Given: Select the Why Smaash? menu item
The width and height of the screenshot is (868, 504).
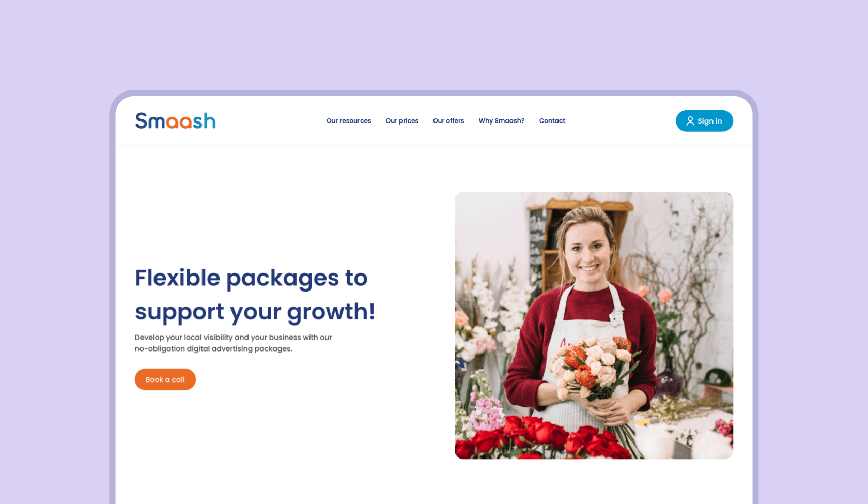Looking at the screenshot, I should (502, 121).
